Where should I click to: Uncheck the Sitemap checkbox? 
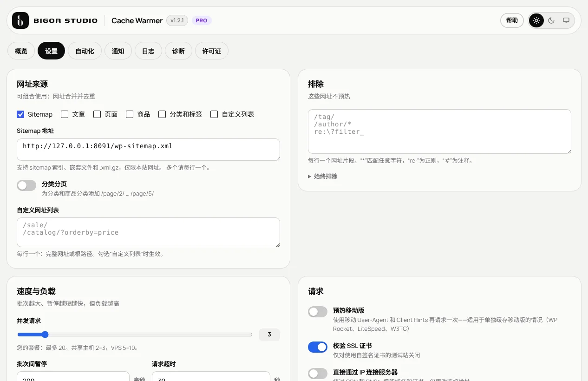click(x=20, y=114)
